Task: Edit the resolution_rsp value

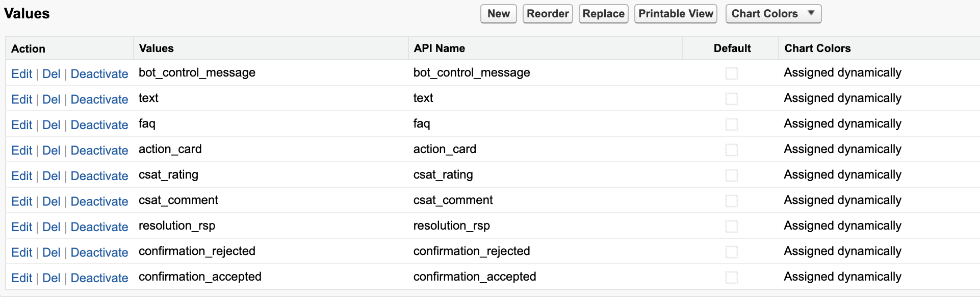Action: (22, 227)
